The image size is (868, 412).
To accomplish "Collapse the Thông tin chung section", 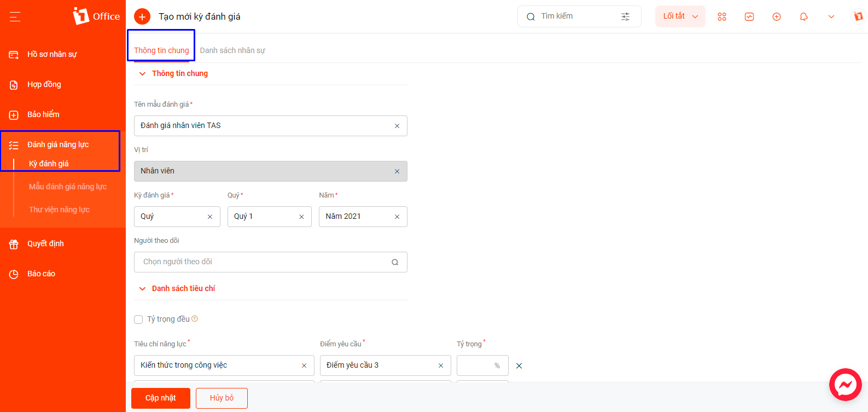I will (142, 73).
